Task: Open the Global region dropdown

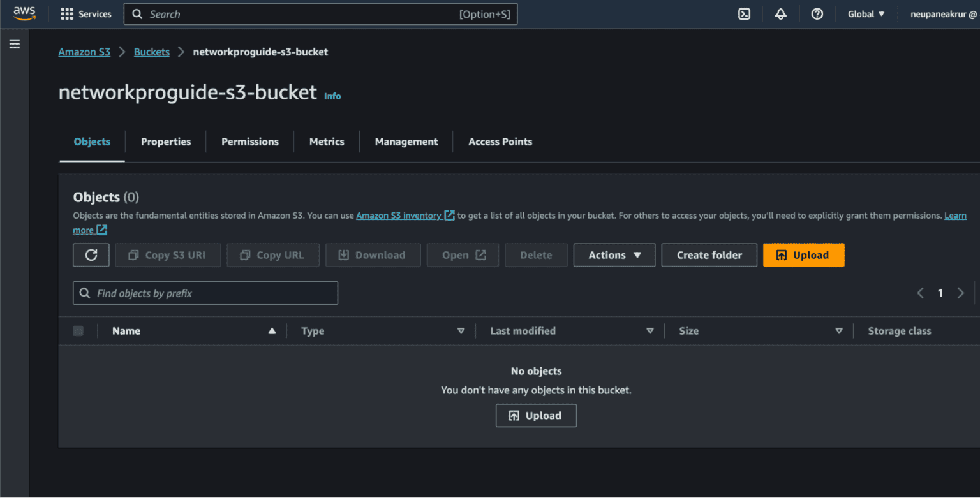Action: (866, 14)
